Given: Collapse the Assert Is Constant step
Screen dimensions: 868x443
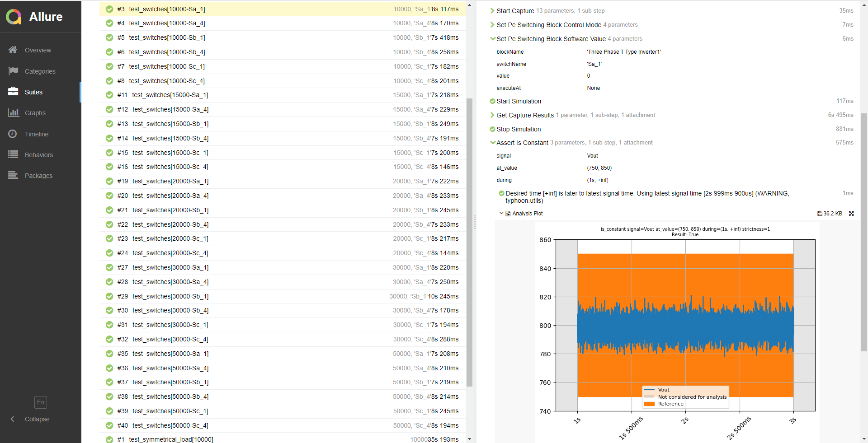Looking at the screenshot, I should (x=493, y=143).
